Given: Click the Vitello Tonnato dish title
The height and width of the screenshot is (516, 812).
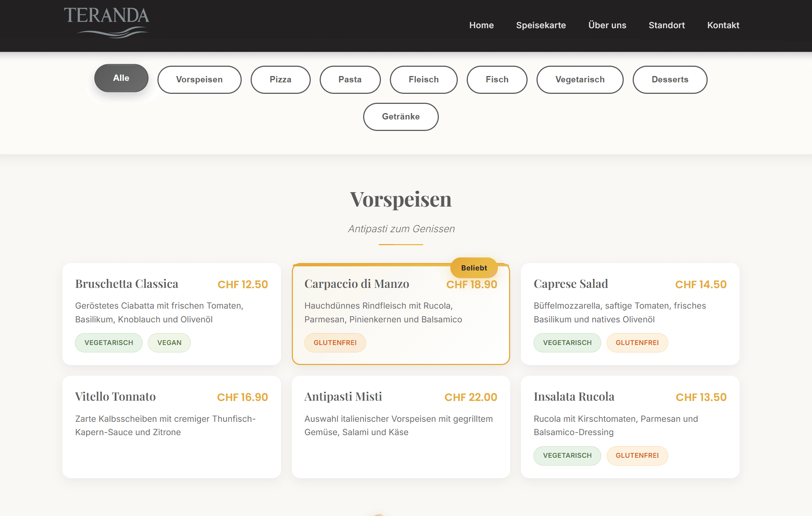Looking at the screenshot, I should click(x=115, y=396).
